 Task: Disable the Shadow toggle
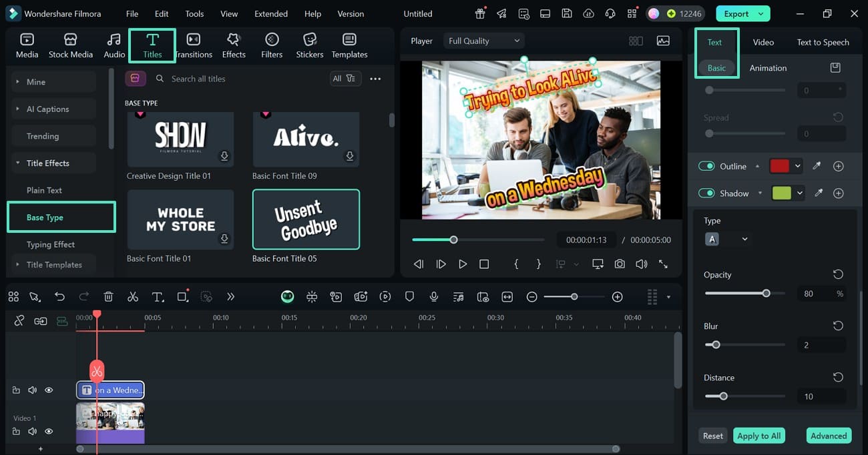pos(706,193)
